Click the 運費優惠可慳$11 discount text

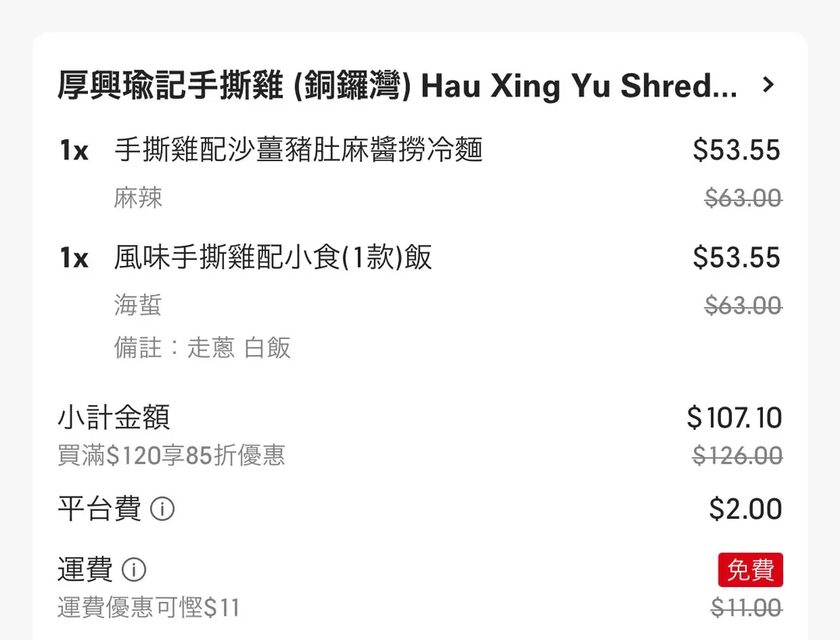(x=149, y=608)
